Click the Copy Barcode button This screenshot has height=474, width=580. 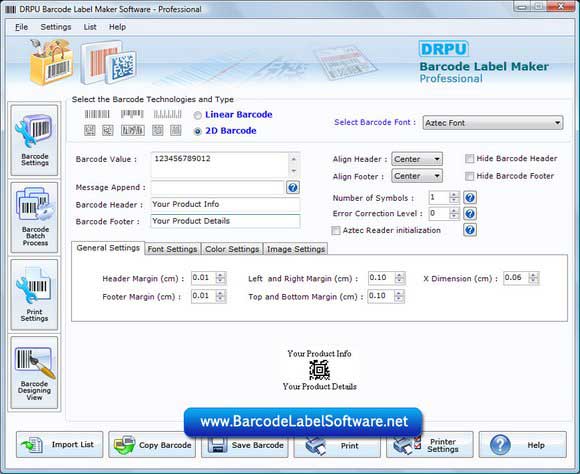click(x=152, y=445)
